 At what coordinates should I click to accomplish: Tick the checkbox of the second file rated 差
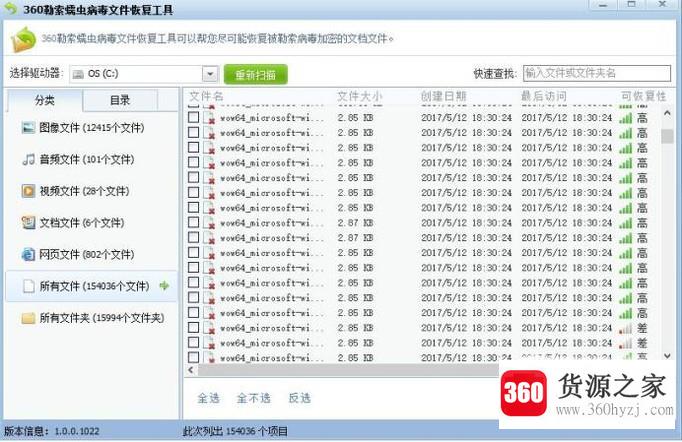pyautogui.click(x=194, y=342)
